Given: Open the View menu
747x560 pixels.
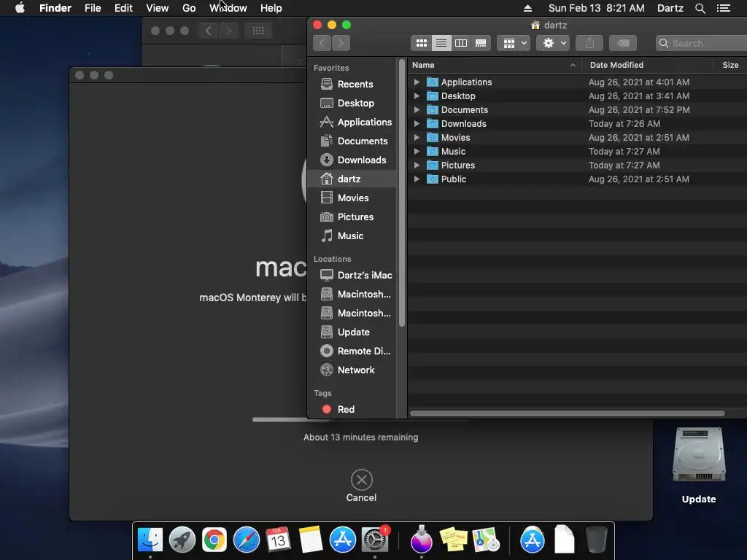Looking at the screenshot, I should (x=158, y=8).
